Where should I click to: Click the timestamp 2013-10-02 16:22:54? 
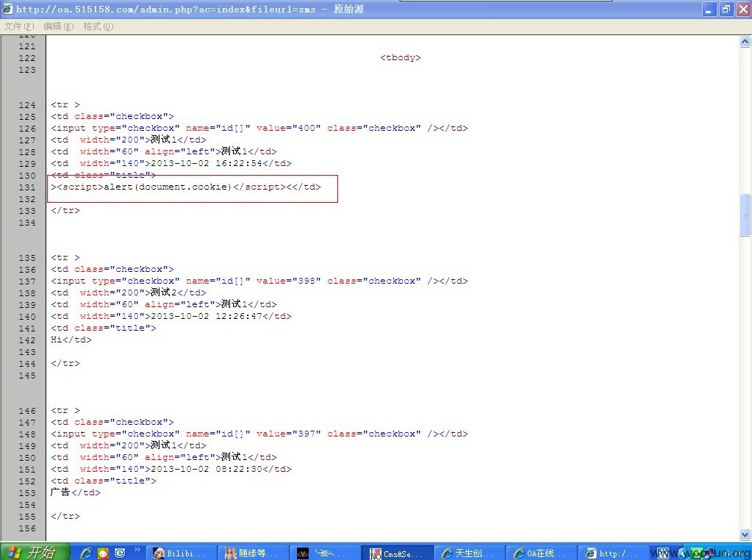click(207, 163)
